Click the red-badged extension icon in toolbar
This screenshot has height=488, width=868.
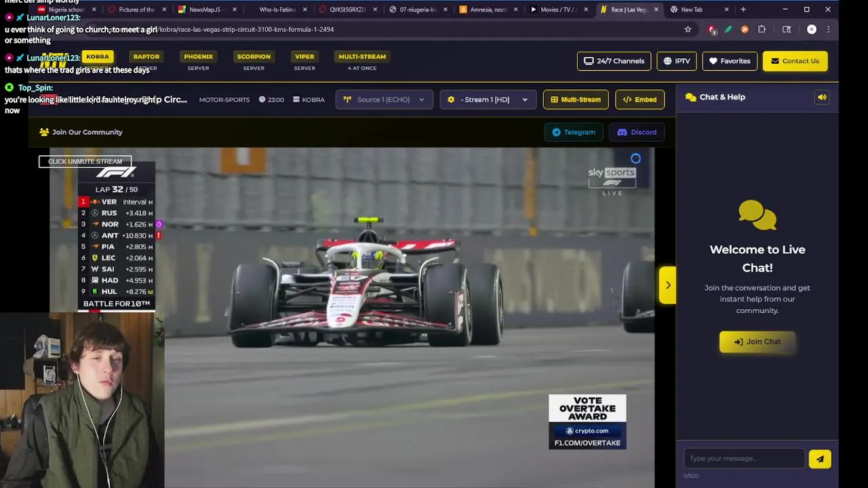(712, 30)
